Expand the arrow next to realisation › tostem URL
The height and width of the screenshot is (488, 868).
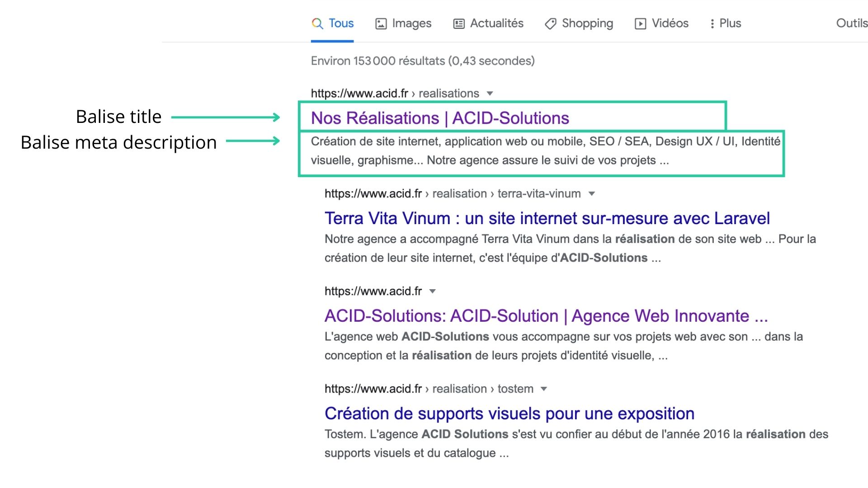pos(544,389)
